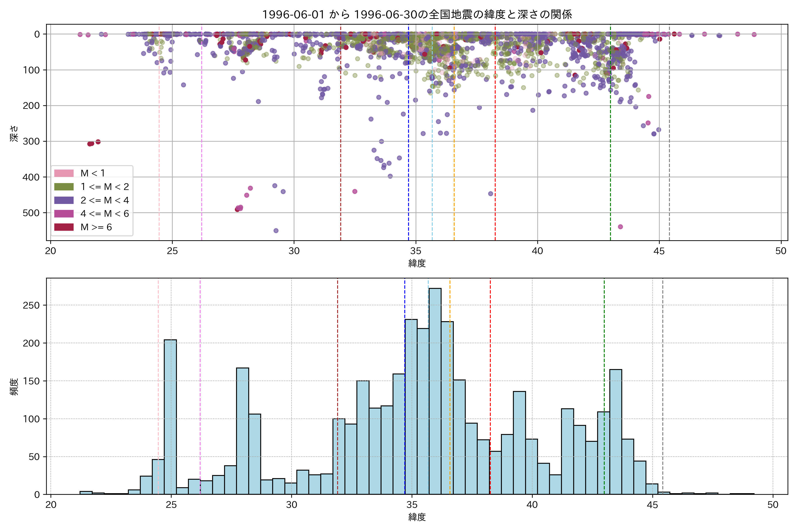Click the pink M < 1 legend swatch

[x=64, y=173]
